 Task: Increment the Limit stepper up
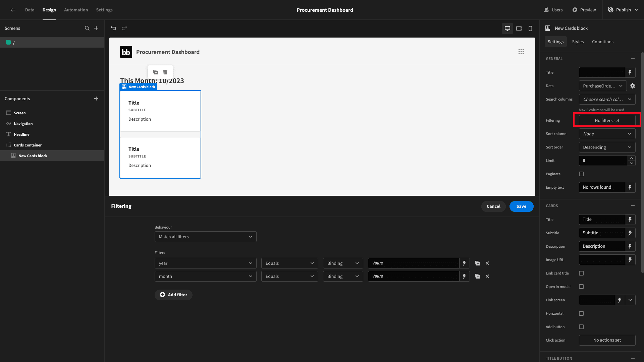point(632,158)
